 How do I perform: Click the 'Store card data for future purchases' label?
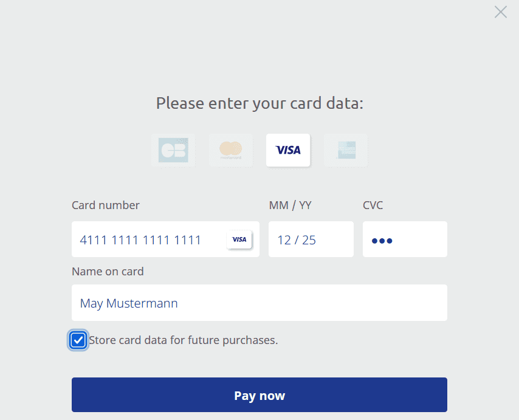coord(184,340)
